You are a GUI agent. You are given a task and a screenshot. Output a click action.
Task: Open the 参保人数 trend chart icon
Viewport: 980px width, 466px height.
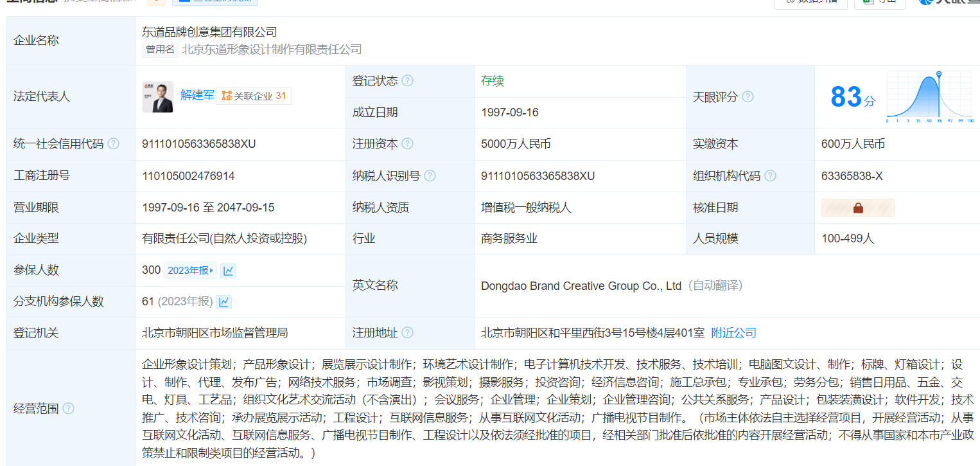229,271
